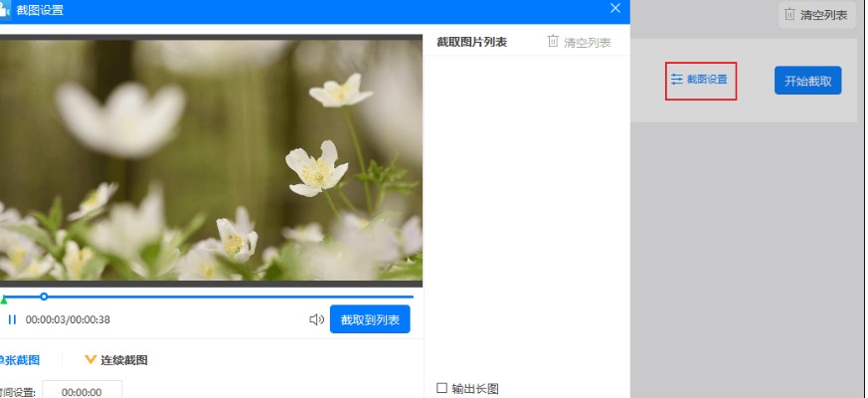Switch to 单张截图 mode
Viewport: 868px width, 398px height.
(19, 360)
